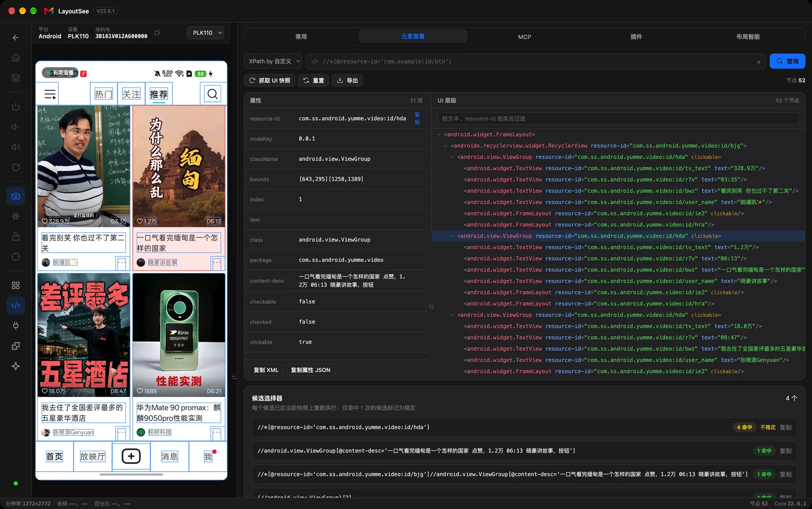Click the 复制属性 JSON button

[x=311, y=370]
